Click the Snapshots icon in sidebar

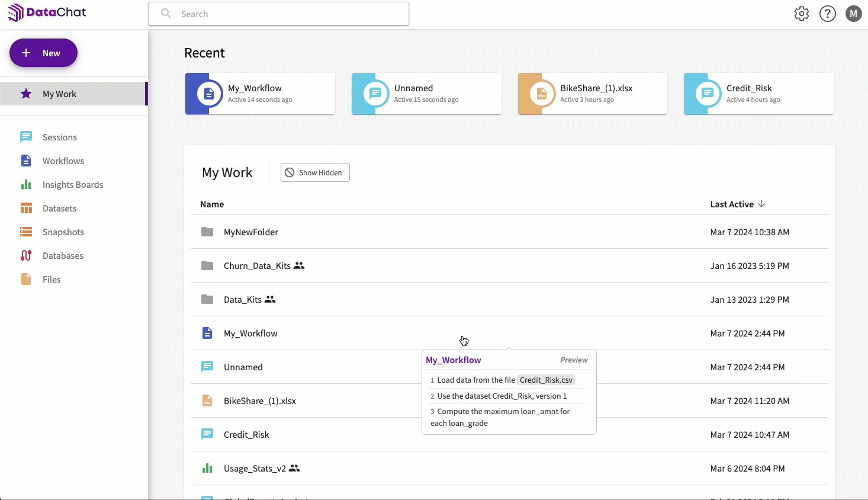(x=26, y=232)
